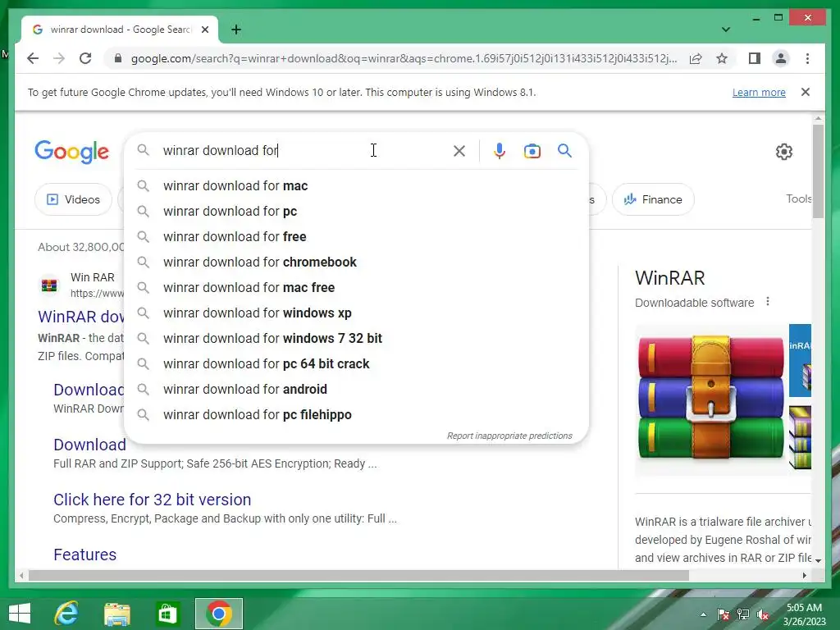Open the muted volume tray icon
840x630 pixels.
tap(763, 614)
